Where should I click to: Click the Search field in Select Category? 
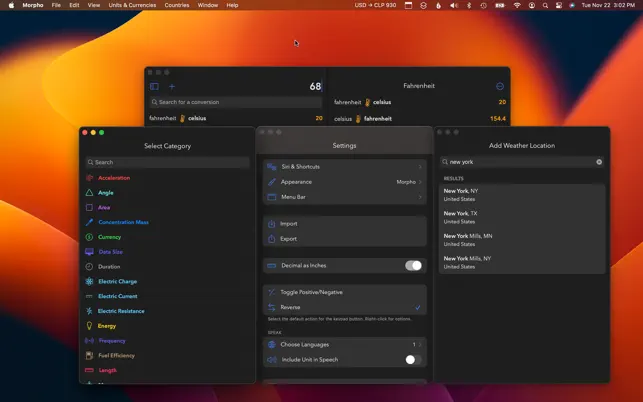coord(167,162)
